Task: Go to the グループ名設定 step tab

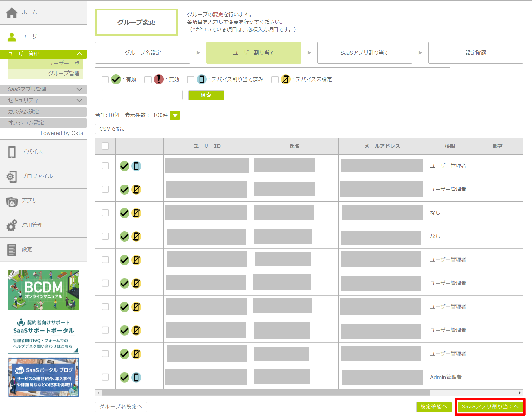Action: pyautogui.click(x=142, y=53)
